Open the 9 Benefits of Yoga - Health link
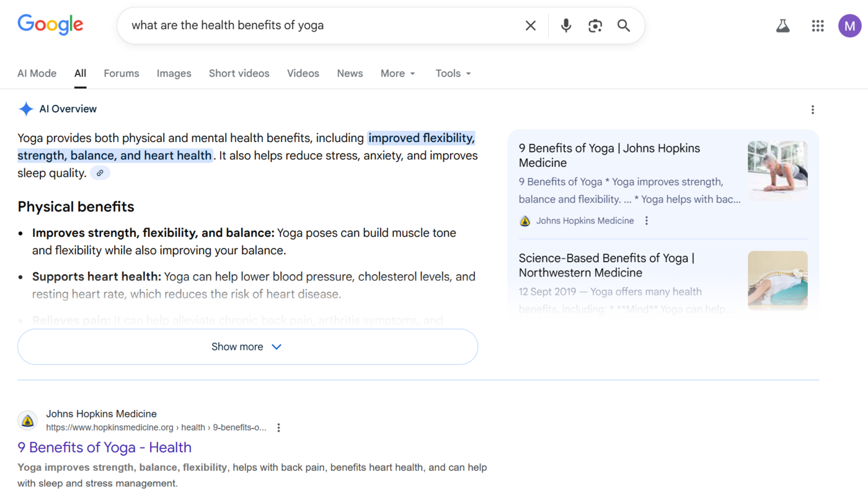The image size is (868, 498). pyautogui.click(x=104, y=447)
